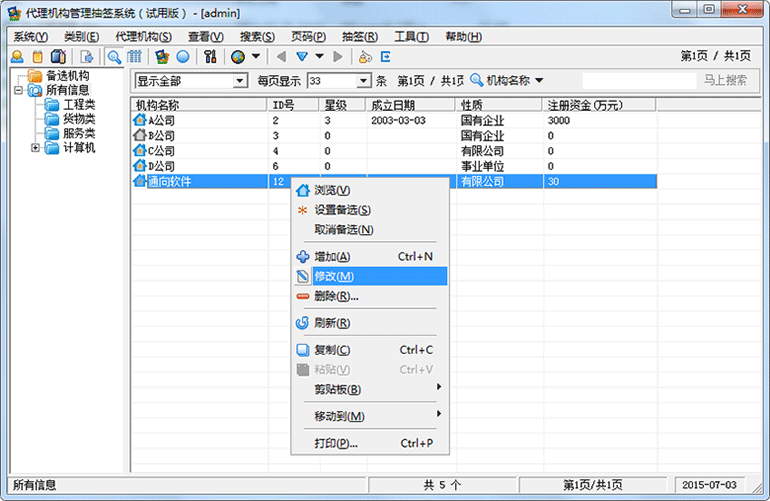Image resolution: width=770 pixels, height=501 pixels.
Task: Choose 复制(C) in context menu
Action: point(370,350)
